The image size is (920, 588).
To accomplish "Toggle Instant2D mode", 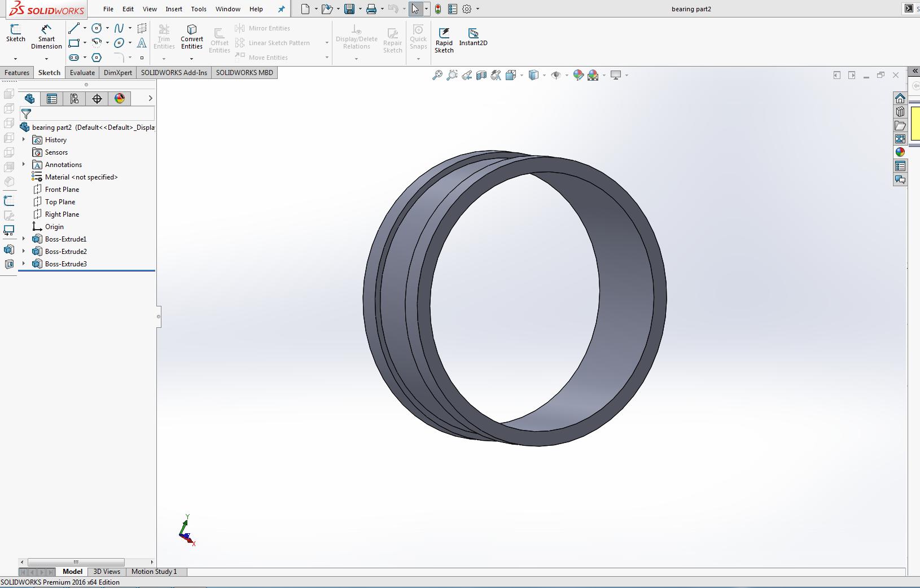I will pyautogui.click(x=473, y=37).
